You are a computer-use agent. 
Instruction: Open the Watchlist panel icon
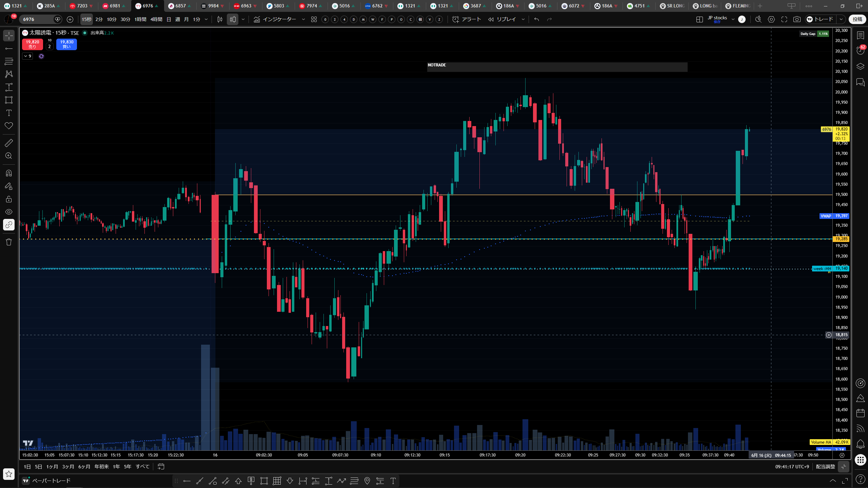coord(861,35)
